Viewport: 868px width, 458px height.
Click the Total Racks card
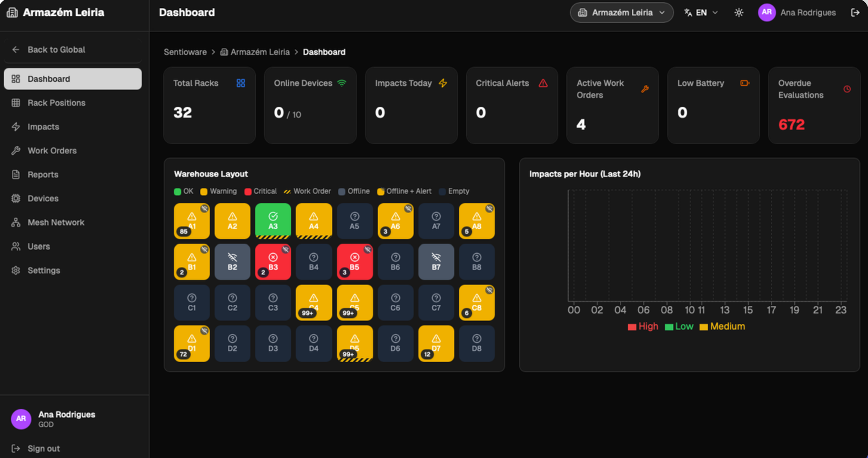[x=209, y=105]
